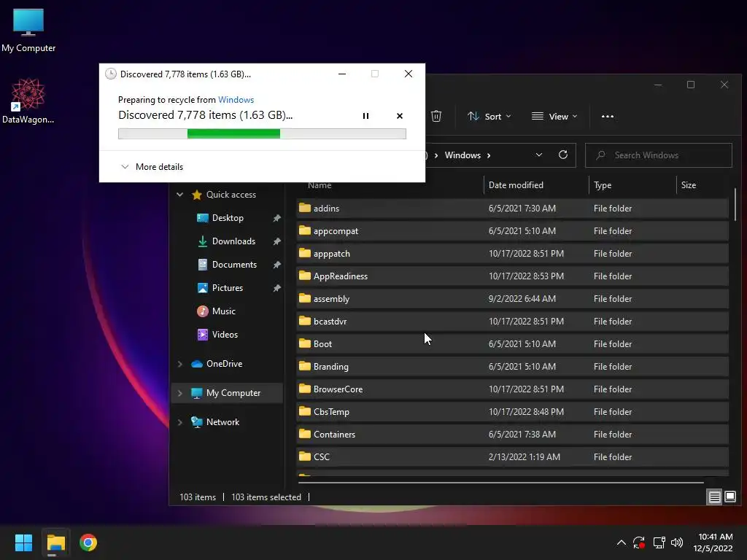Launch Google Chrome from taskbar
This screenshot has height=560, width=747.
click(x=88, y=542)
